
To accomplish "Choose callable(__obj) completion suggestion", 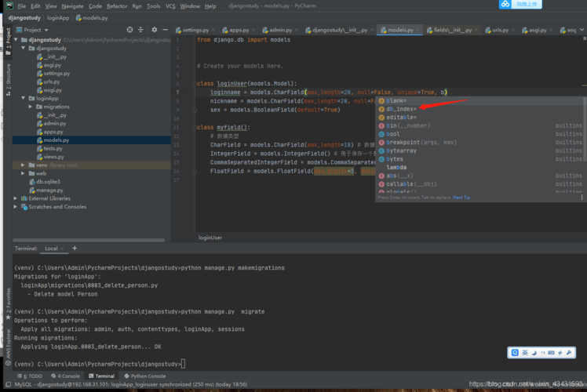I will point(480,184).
